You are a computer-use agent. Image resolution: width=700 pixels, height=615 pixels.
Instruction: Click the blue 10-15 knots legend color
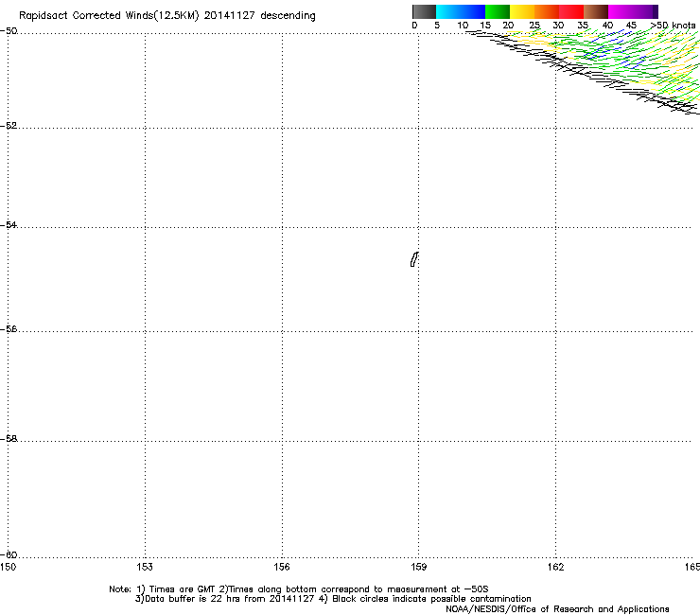point(473,11)
